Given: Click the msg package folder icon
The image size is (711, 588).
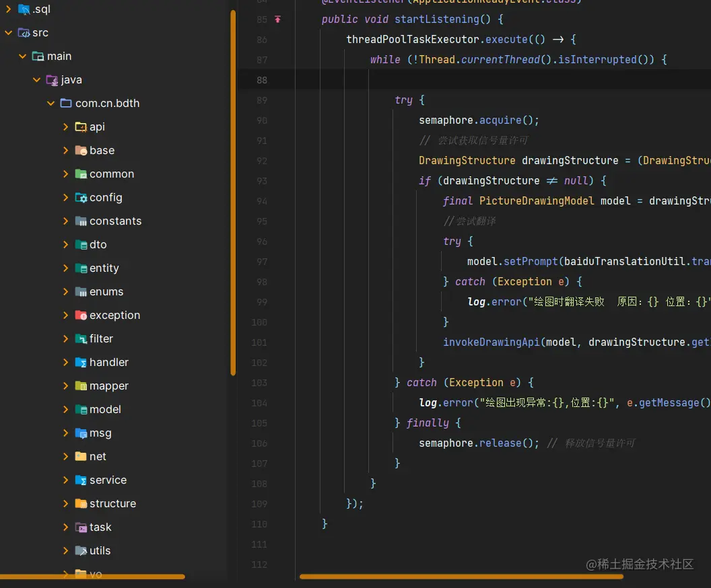Looking at the screenshot, I should [x=81, y=433].
